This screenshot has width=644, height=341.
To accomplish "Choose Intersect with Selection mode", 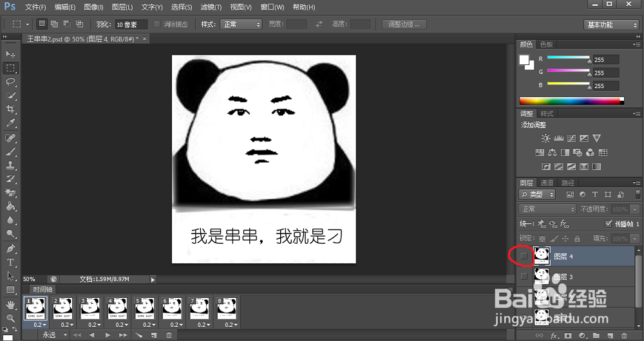I will coord(79,24).
